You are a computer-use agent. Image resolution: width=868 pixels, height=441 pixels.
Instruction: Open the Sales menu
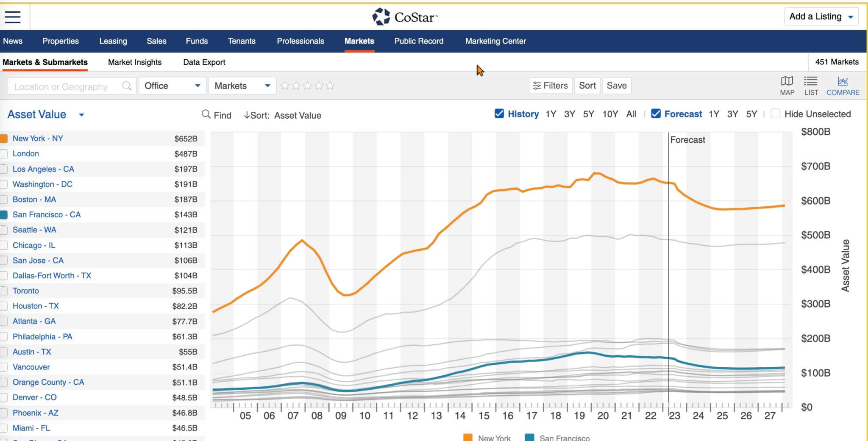[x=156, y=41]
